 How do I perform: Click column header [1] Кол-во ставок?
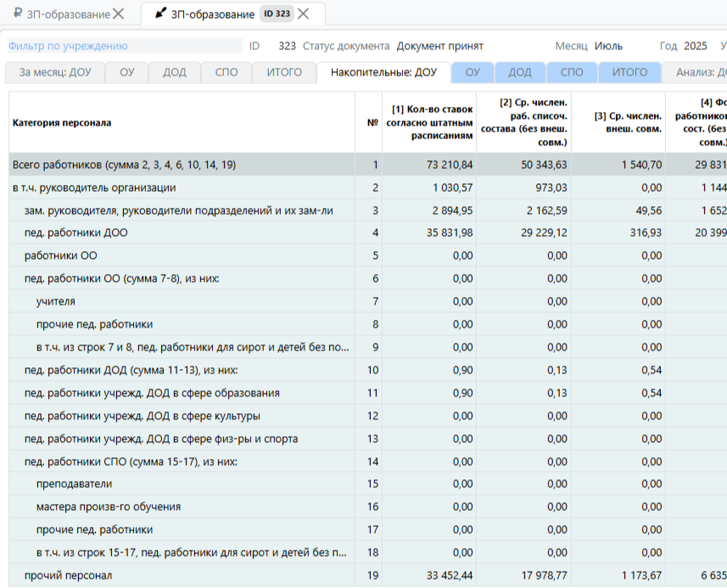432,122
